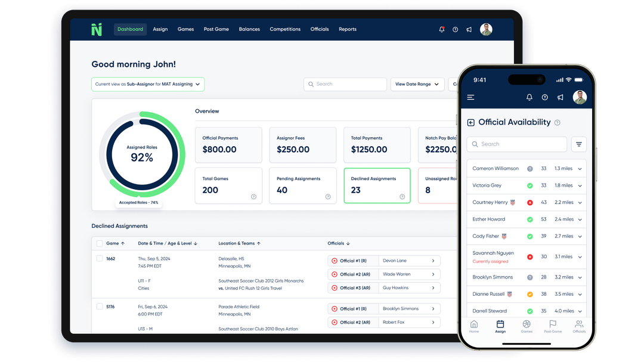Click the help question mark icon in the navbar
This screenshot has height=362, width=644.
pyautogui.click(x=455, y=29)
